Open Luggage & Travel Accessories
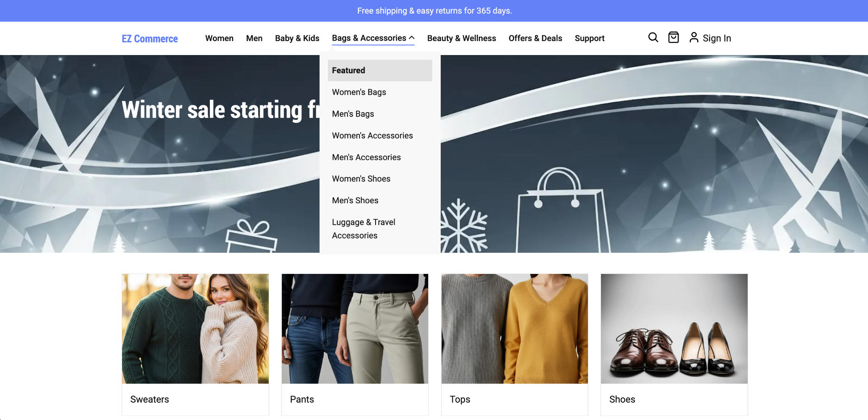 click(363, 229)
